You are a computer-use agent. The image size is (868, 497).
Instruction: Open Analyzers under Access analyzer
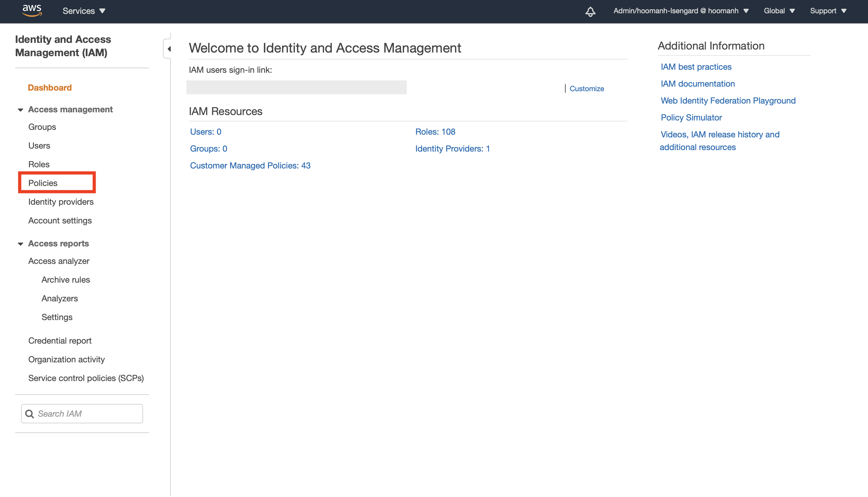point(60,298)
